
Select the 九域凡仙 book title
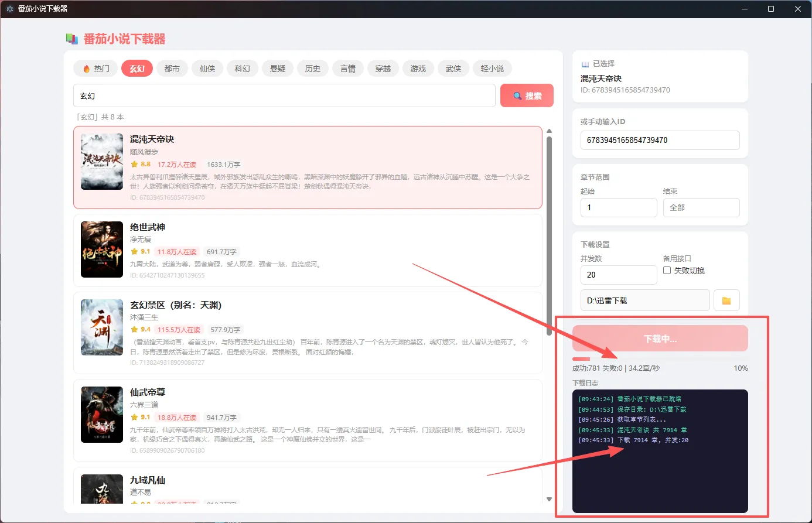[148, 480]
